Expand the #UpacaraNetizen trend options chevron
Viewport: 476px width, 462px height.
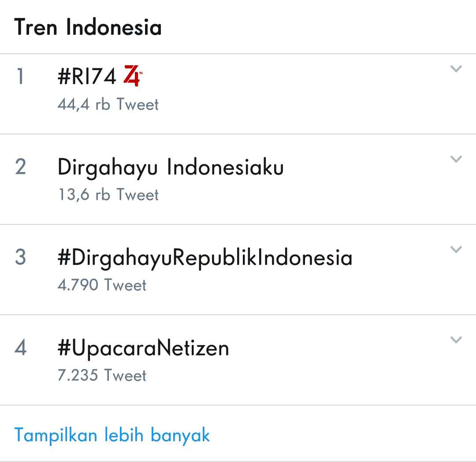456,340
